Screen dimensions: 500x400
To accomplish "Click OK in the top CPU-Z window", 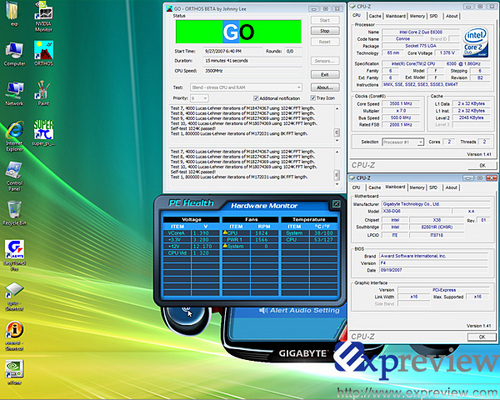I will point(482,165).
